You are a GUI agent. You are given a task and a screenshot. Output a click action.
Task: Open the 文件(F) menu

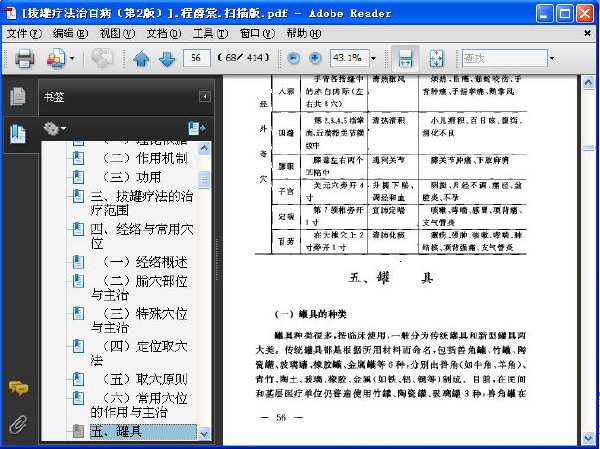(x=24, y=34)
